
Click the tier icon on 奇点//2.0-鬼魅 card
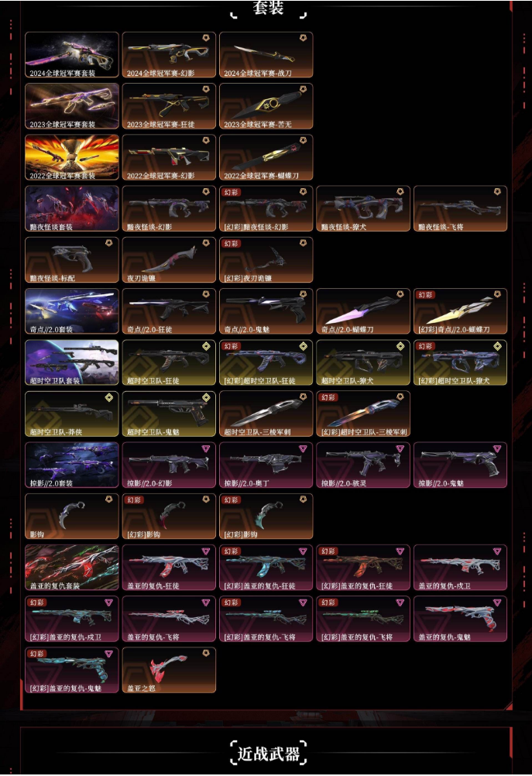click(x=303, y=294)
